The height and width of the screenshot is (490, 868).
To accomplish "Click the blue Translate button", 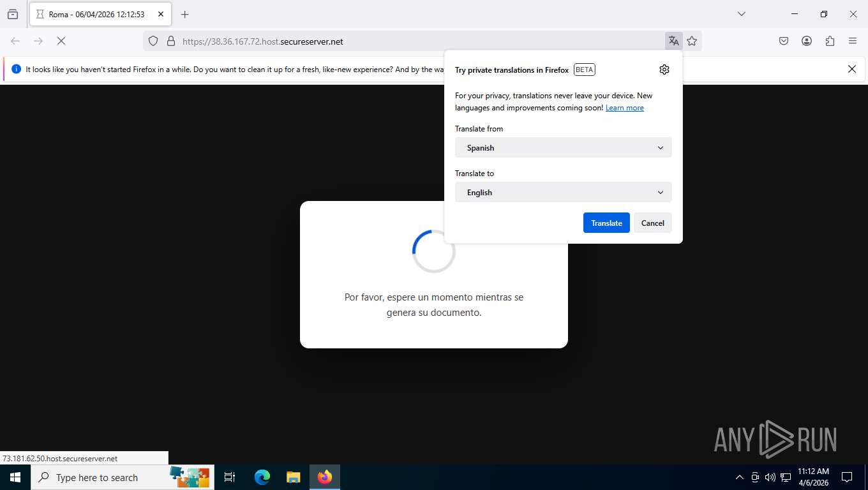I will point(606,223).
